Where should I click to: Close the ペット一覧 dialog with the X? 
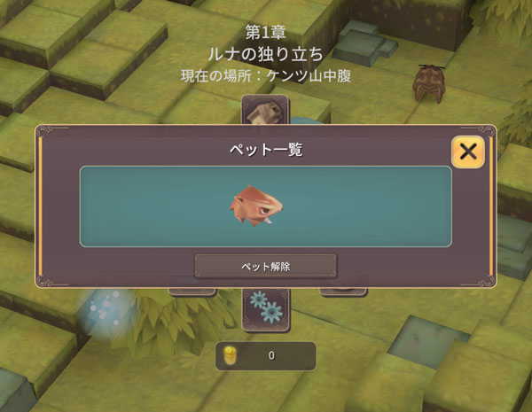(468, 152)
